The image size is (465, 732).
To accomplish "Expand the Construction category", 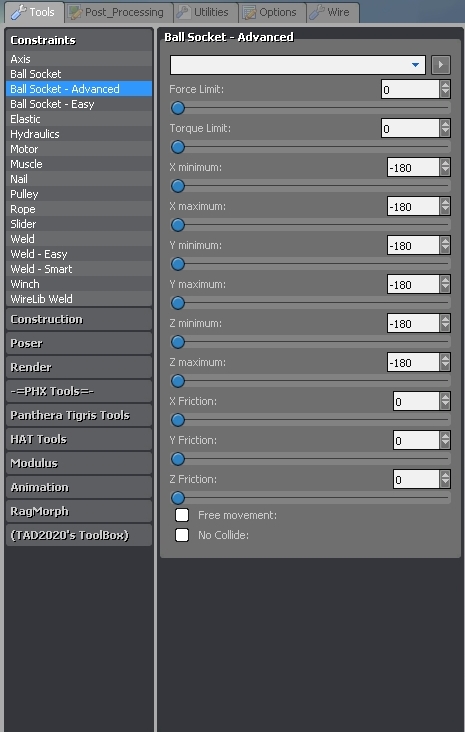I will coord(79,319).
